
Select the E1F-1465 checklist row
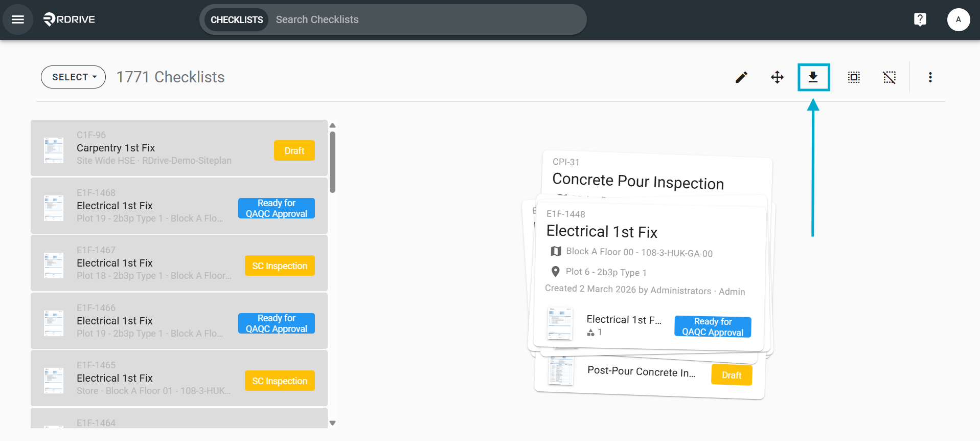(179, 378)
